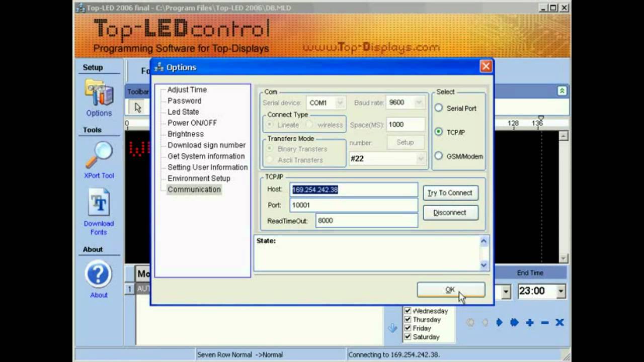Open the About help icon
This screenshot has height=362, width=644.
tap(99, 275)
